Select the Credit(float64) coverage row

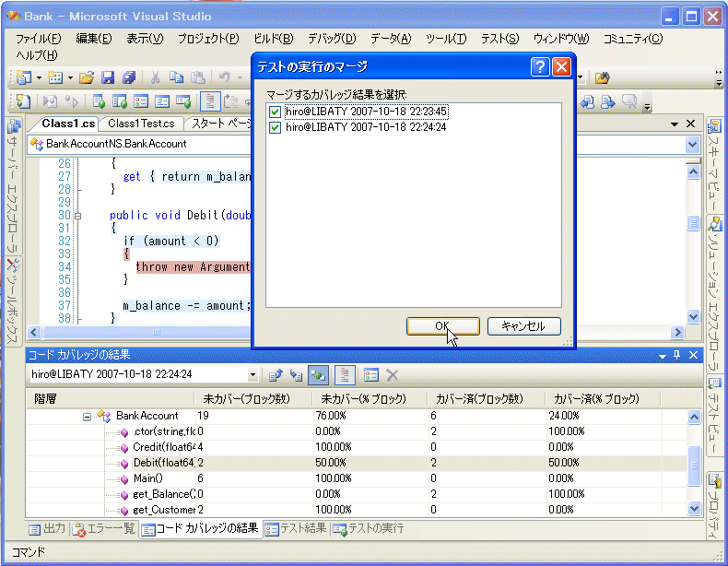pyautogui.click(x=356, y=447)
